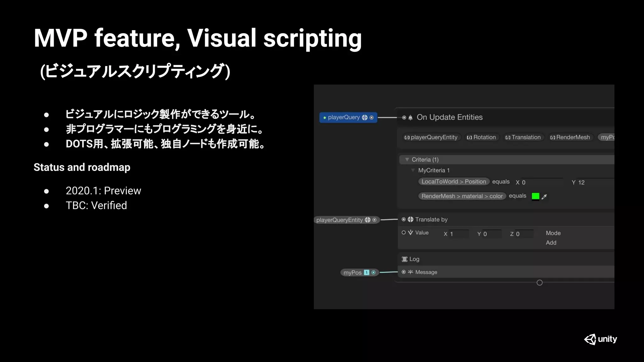Click the Translate by entity icon

[x=411, y=219]
